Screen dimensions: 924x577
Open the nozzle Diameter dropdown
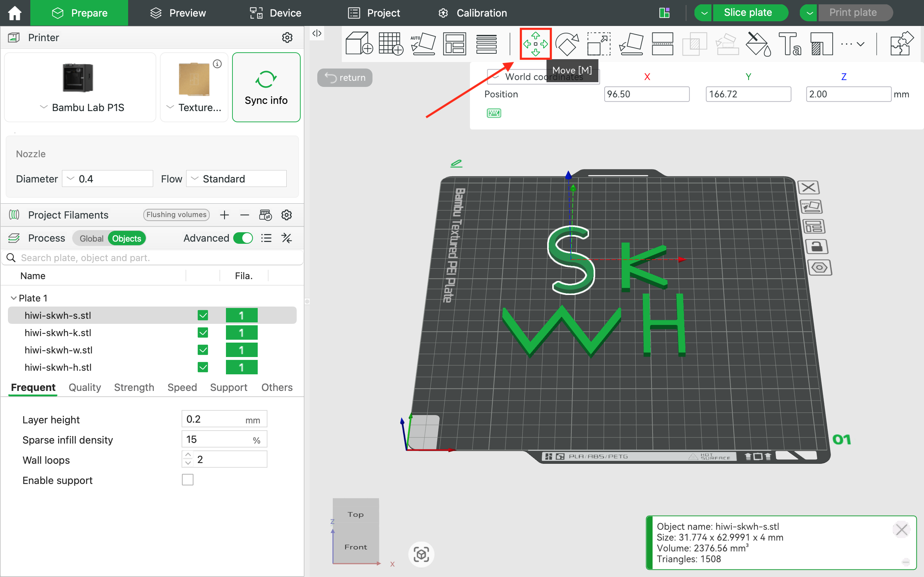pos(107,179)
